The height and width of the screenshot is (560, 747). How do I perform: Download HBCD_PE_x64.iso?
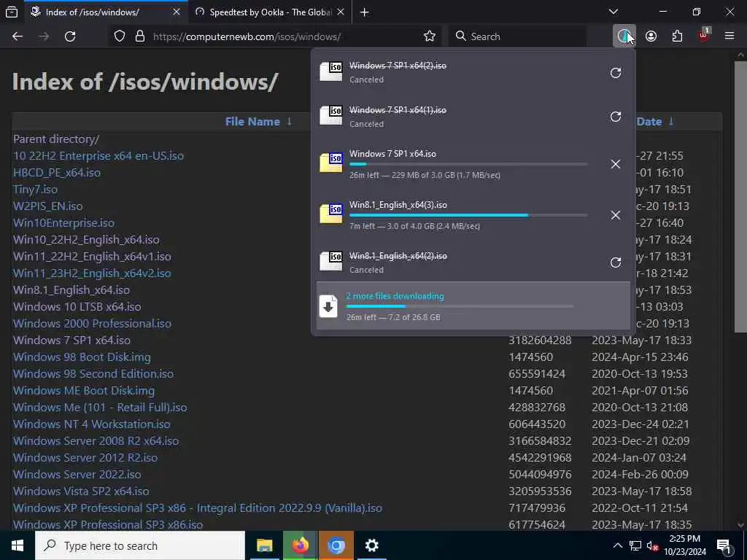coord(57,172)
